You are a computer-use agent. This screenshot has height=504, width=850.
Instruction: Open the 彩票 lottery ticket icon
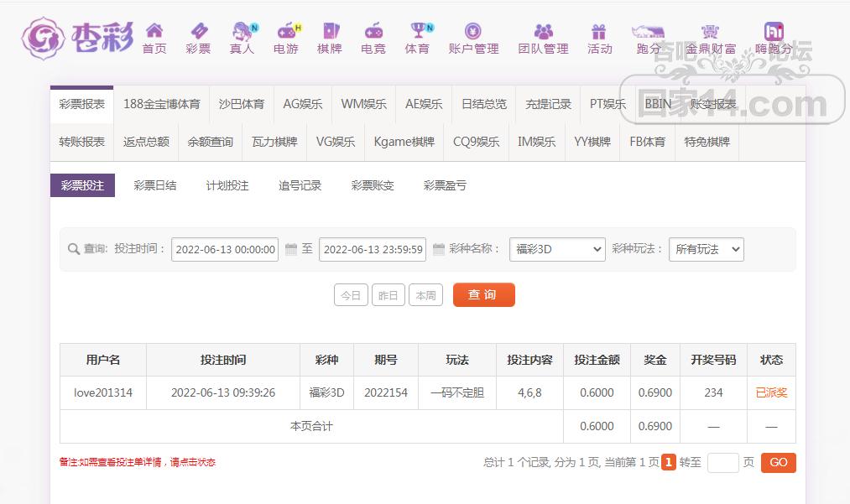click(x=198, y=30)
